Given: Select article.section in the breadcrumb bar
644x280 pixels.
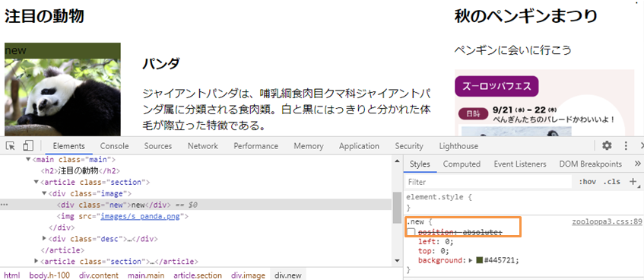Looking at the screenshot, I should click(198, 275).
